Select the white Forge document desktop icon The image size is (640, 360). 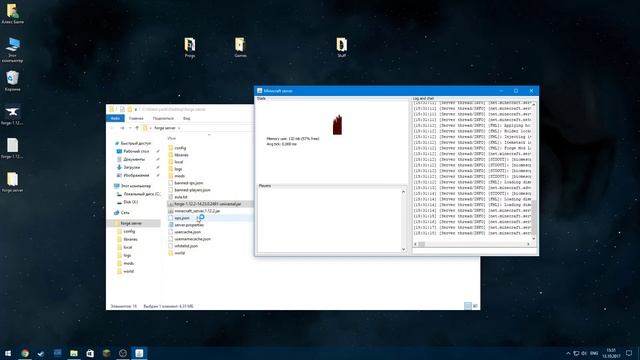(x=12, y=148)
